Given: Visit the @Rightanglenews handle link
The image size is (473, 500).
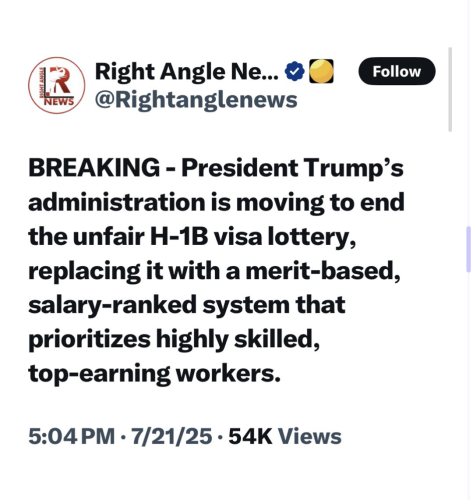Looking at the screenshot, I should pyautogui.click(x=196, y=100).
